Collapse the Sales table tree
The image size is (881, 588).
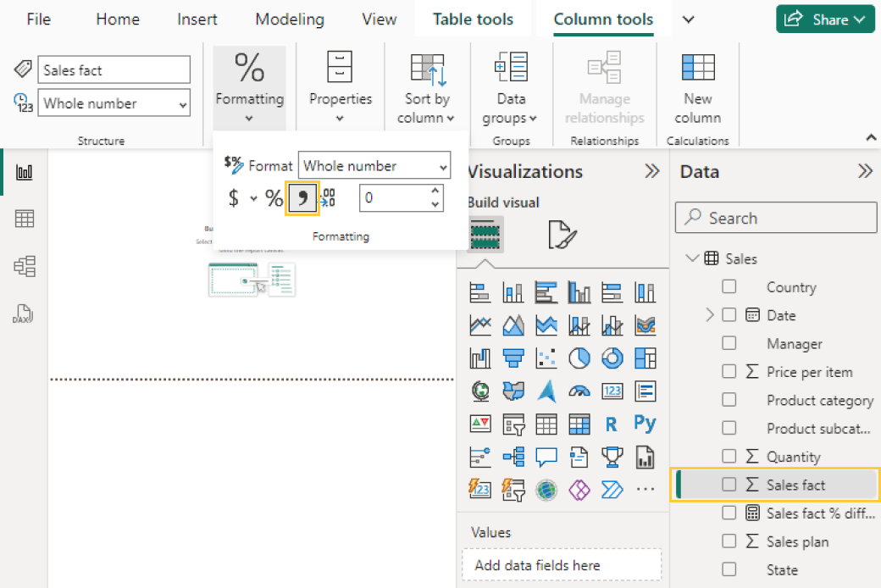(692, 258)
